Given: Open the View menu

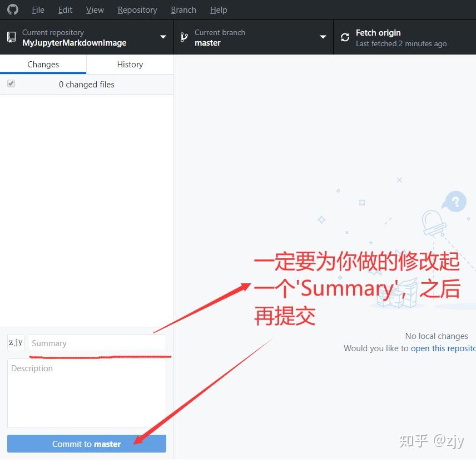Looking at the screenshot, I should [x=95, y=9].
